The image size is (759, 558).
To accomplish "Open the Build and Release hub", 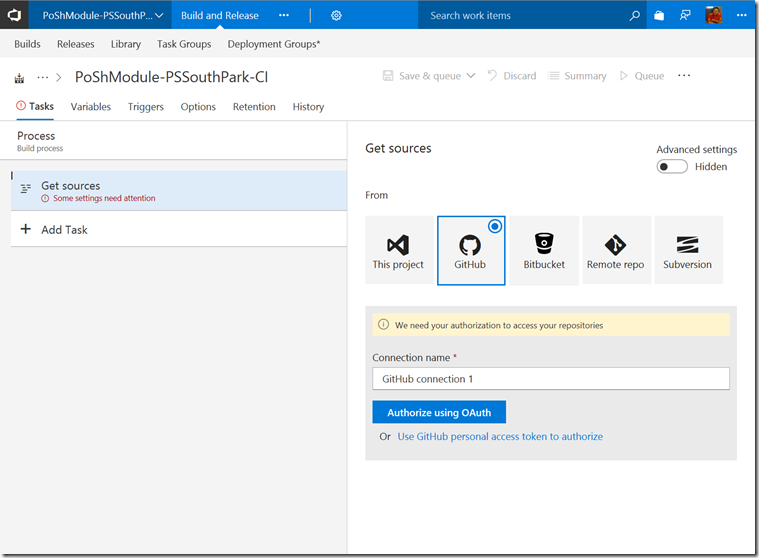I will click(x=220, y=15).
